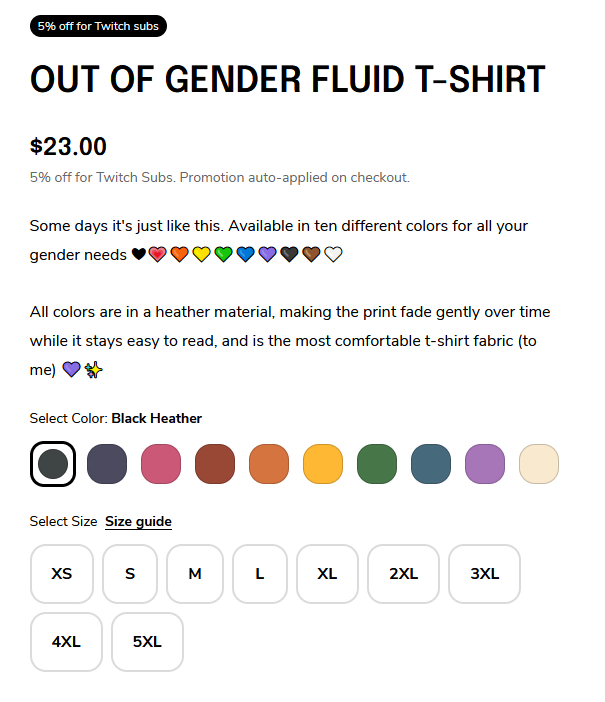
Task: Choose size 2XL
Action: 404,574
